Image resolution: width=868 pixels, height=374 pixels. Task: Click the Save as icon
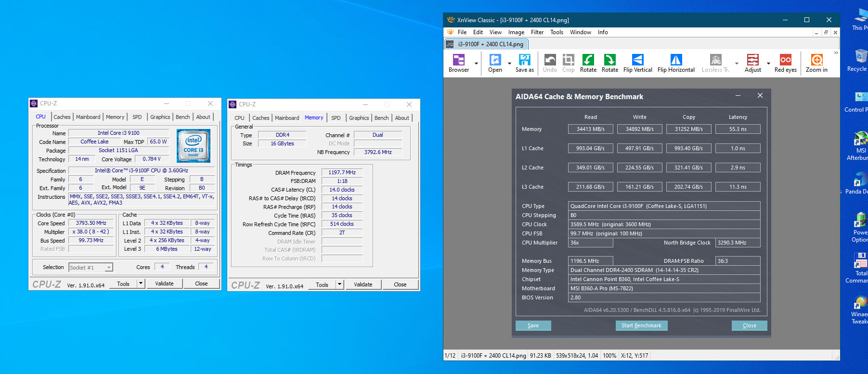point(524,63)
